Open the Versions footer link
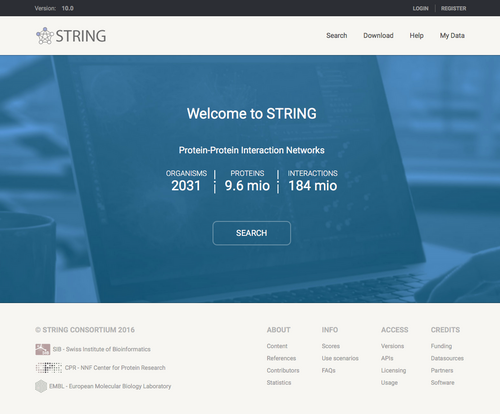This screenshot has height=414, width=500. click(x=392, y=346)
